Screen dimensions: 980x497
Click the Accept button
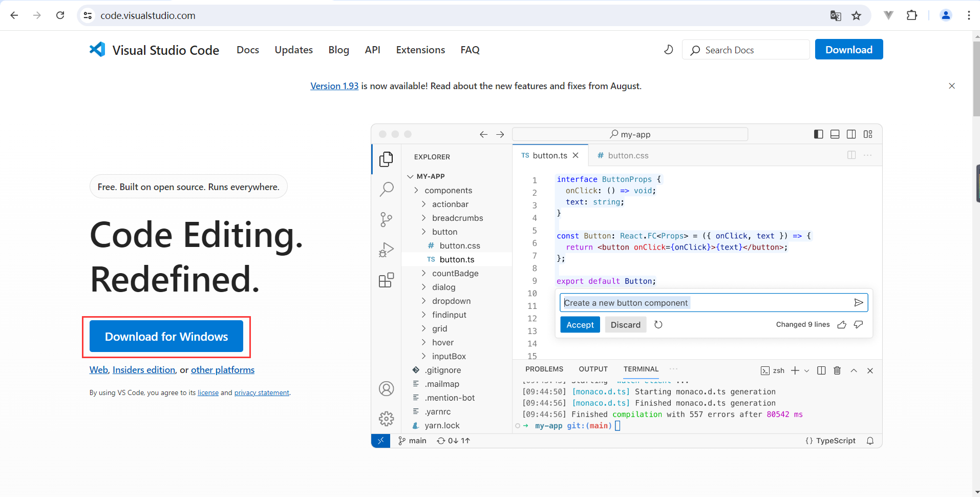pyautogui.click(x=580, y=325)
